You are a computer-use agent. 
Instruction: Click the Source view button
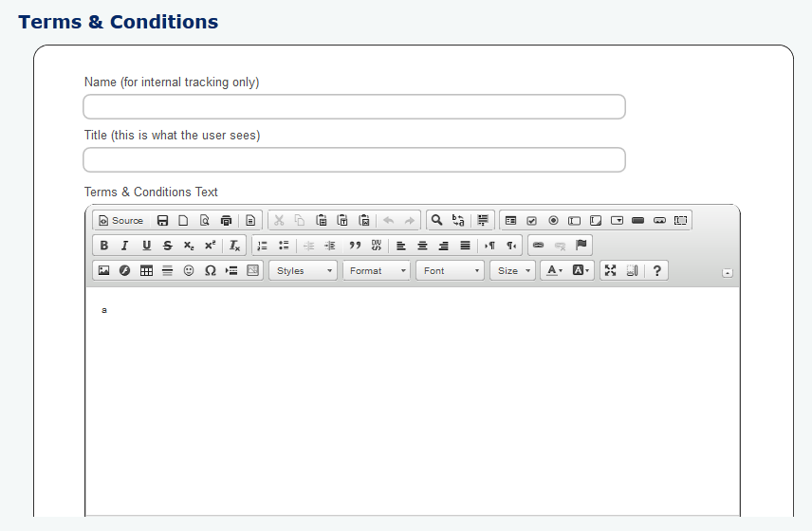tap(120, 220)
